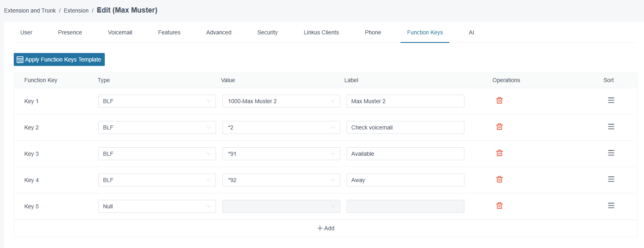The height and width of the screenshot is (248, 644).
Task: Click the Function Key column header
Action: click(41, 80)
